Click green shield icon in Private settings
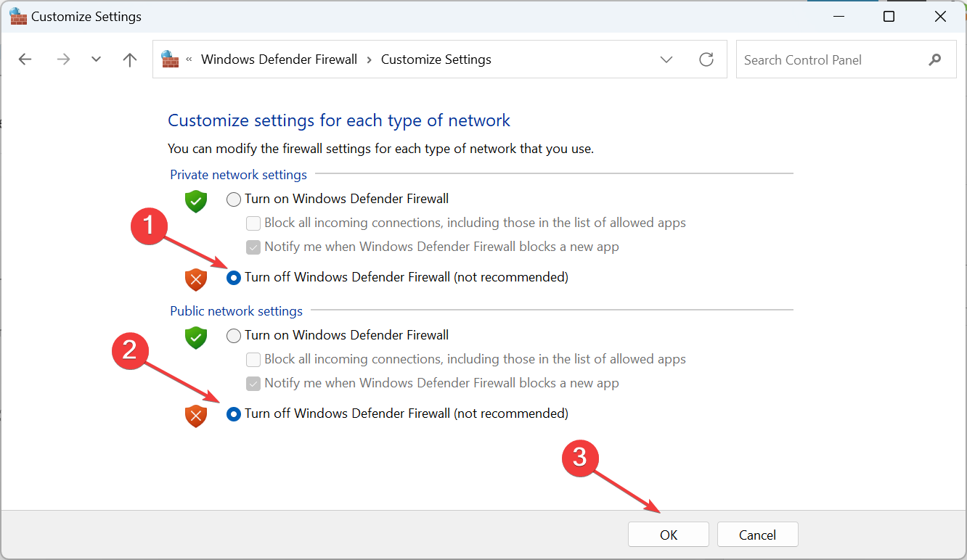The image size is (967, 560). (x=196, y=201)
